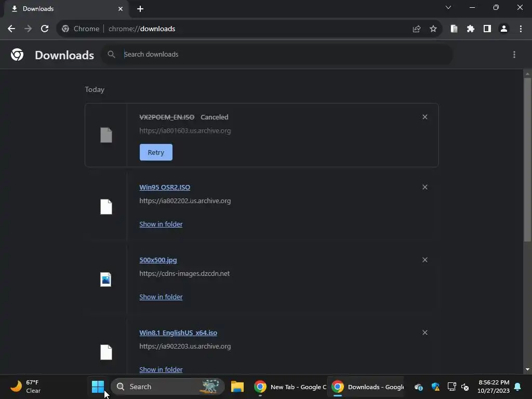Viewport: 532px width, 399px height.
Task: Switch to Downloads Chrome window in taskbar
Action: 366,387
